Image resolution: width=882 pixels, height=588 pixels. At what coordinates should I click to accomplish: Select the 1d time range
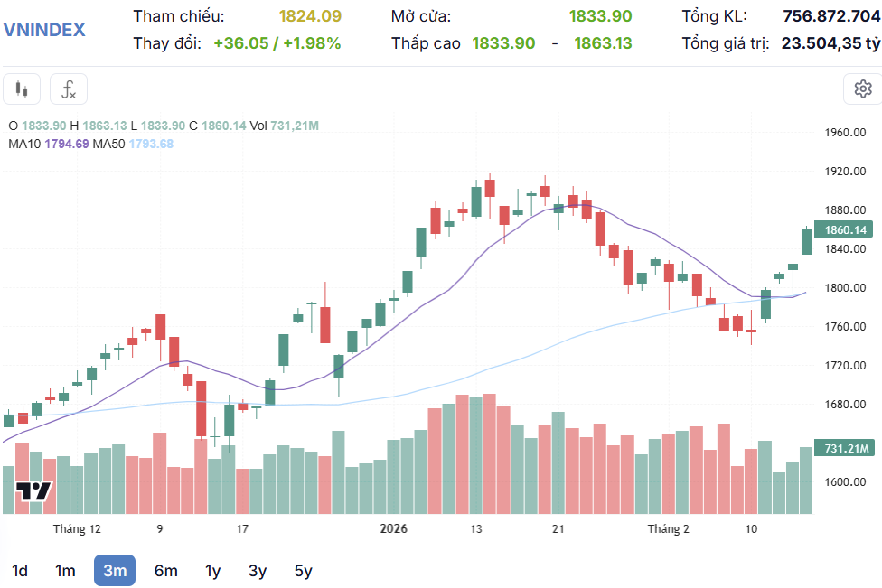pyautogui.click(x=20, y=571)
